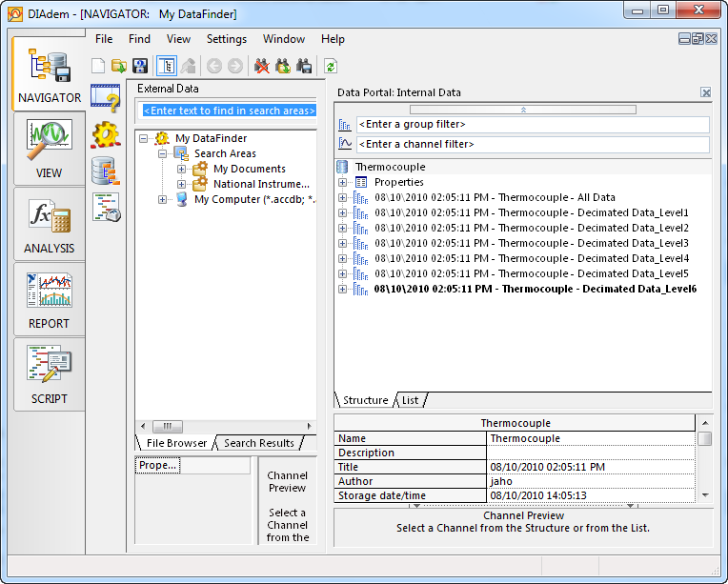Switch to the List tab
The height and width of the screenshot is (584, 728).
pyautogui.click(x=410, y=400)
